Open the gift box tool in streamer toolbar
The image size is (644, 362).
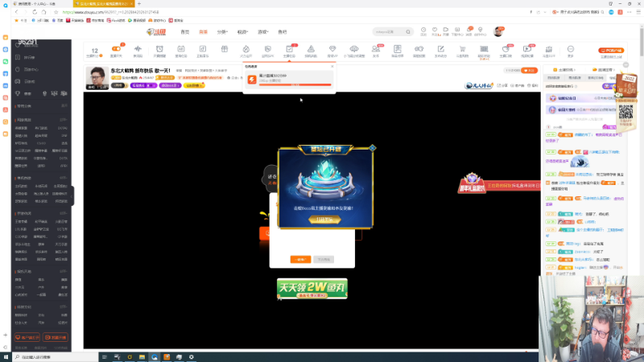(225, 49)
